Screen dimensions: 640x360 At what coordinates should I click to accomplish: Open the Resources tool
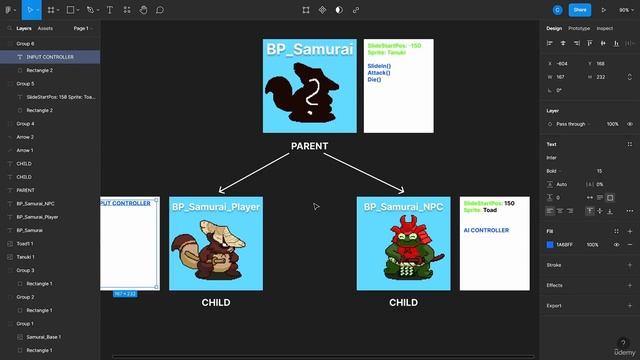tap(127, 10)
